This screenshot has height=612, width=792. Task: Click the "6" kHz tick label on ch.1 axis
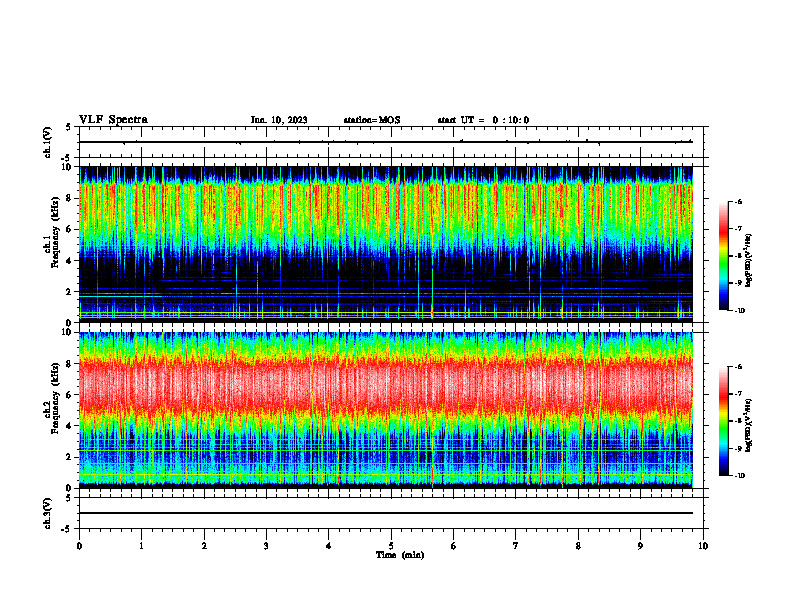pyautogui.click(x=70, y=229)
